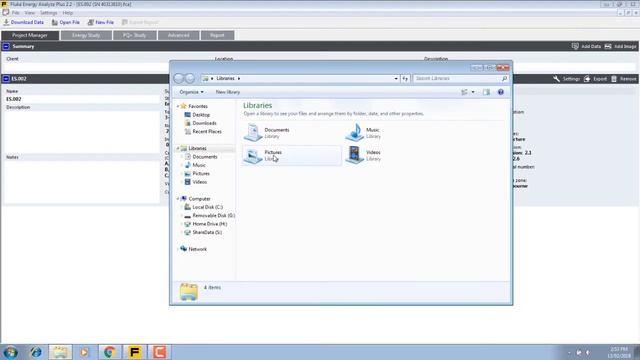Click New File in Fluke toolbar

[x=101, y=22]
